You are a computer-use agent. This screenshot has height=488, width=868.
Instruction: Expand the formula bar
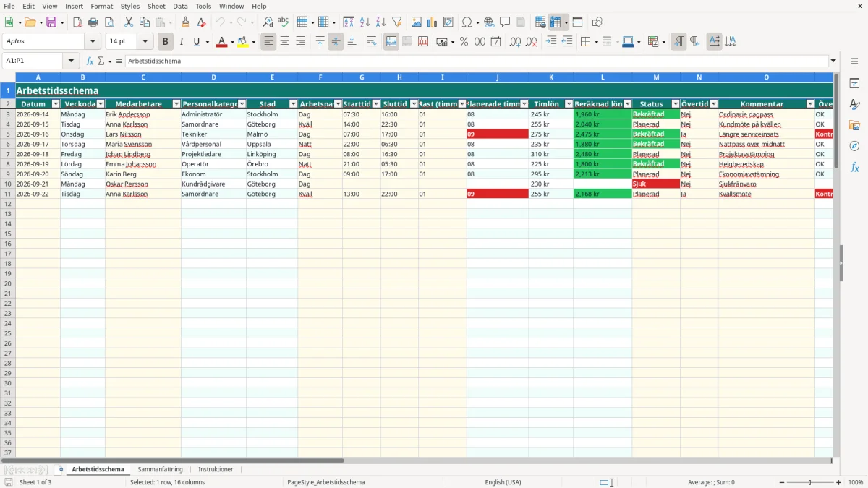tap(833, 61)
